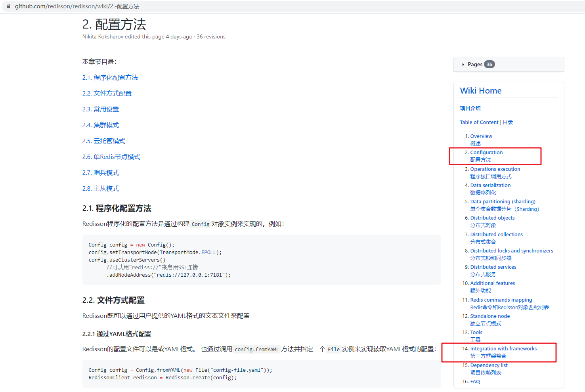Screen dimensions: 585x392
Task: Click the 项目介绍 sidebar link
Action: [470, 108]
